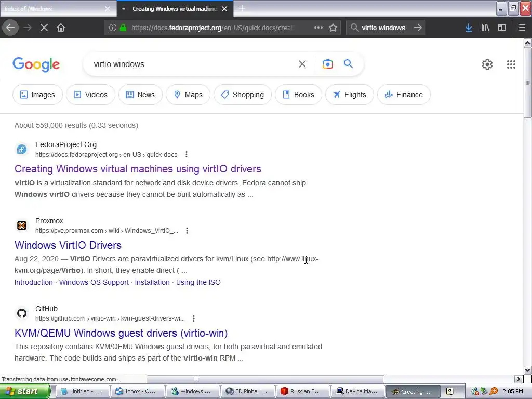Close the Creating Windows virtual machines tab
The width and height of the screenshot is (532, 399).
click(224, 9)
